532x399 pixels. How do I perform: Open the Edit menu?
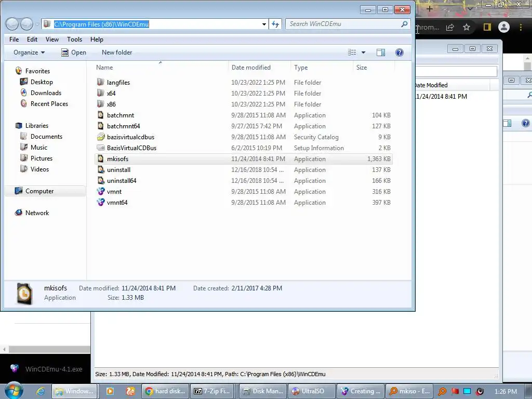(32, 39)
